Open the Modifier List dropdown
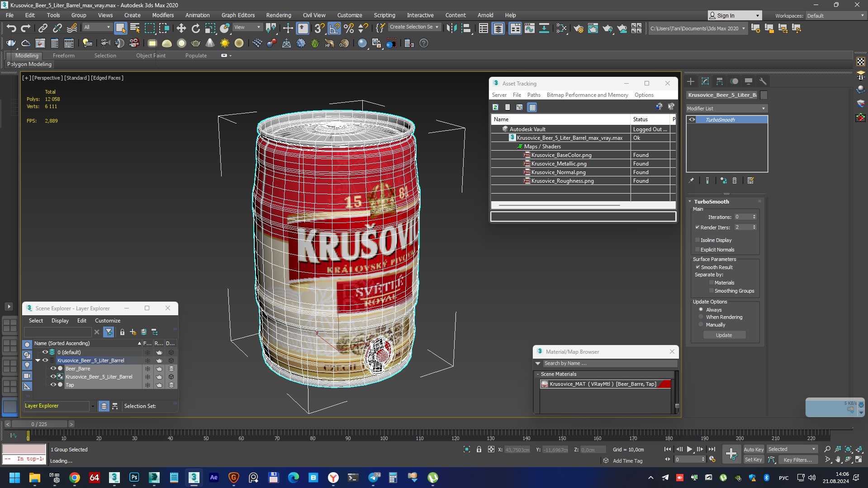 (726, 109)
